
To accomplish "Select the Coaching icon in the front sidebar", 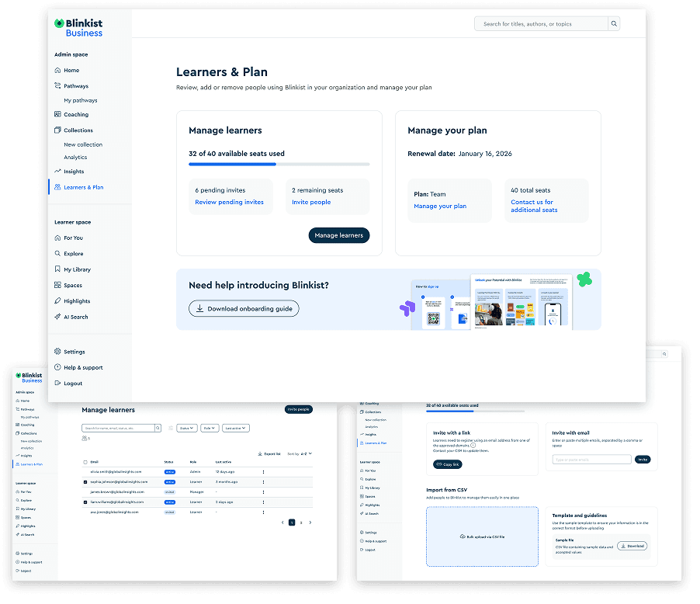I will tap(57, 114).
